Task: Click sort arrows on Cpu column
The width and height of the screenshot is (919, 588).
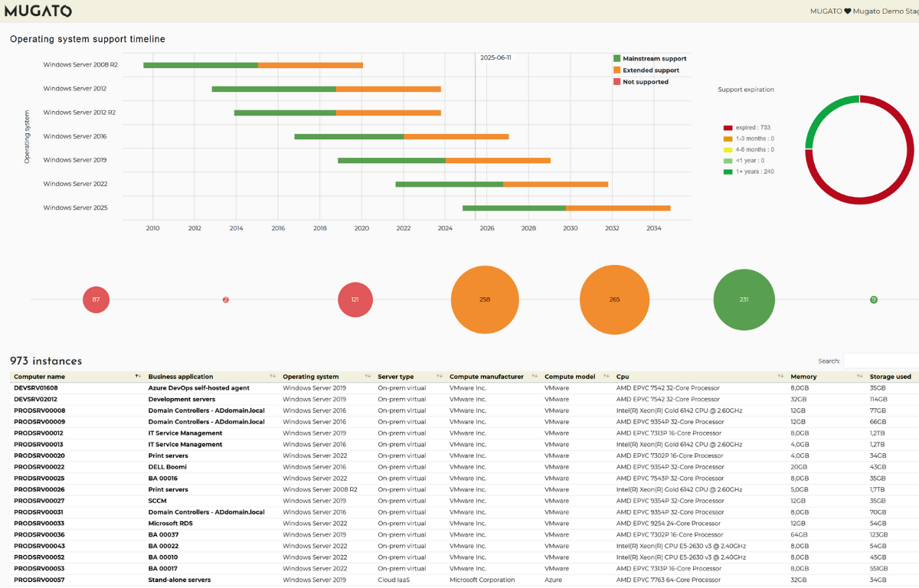Action: pos(781,377)
